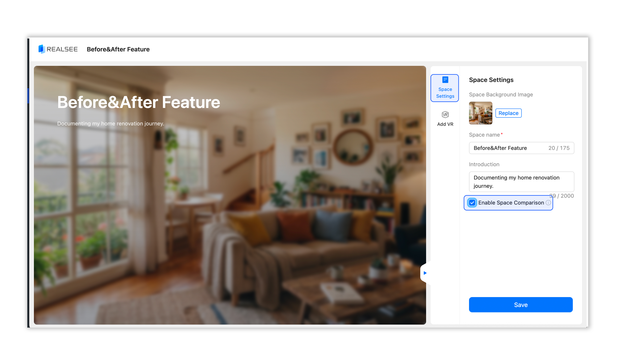Click the Realsee logo icon
This screenshot has height=364, width=617.
click(x=42, y=49)
